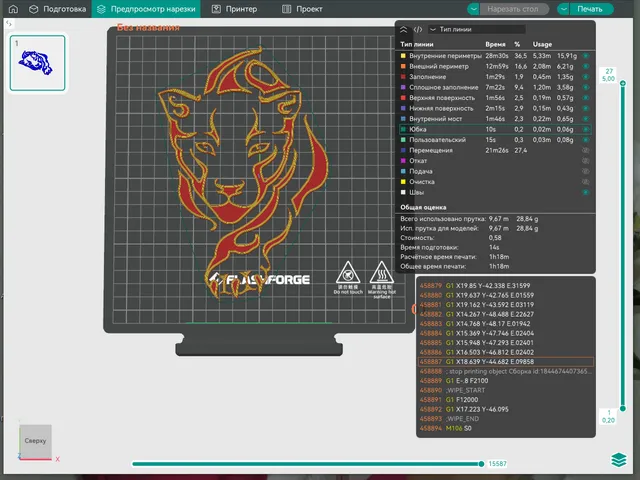This screenshot has height=480, width=640.
Task: Click the ;WIPE_START line 458890
Action: (x=506, y=390)
